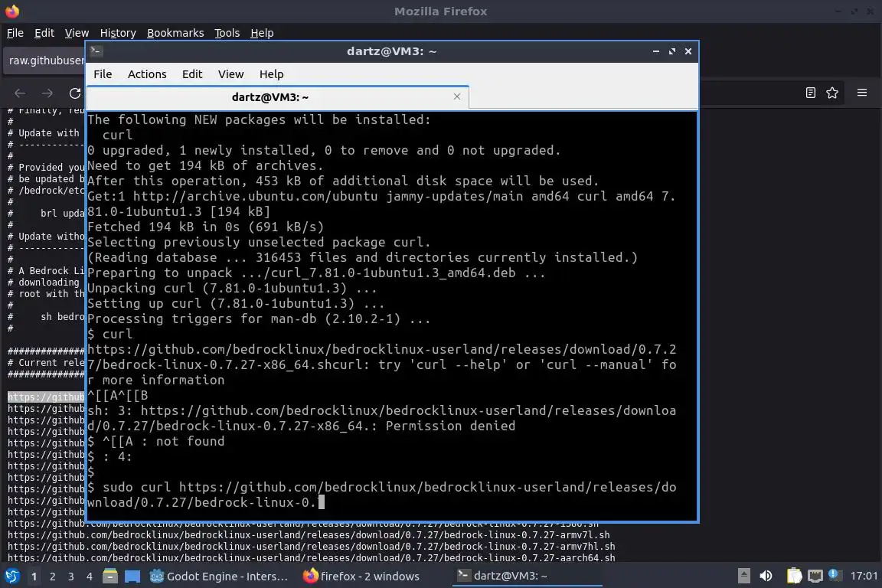Click the network connection tray icon

click(815, 577)
